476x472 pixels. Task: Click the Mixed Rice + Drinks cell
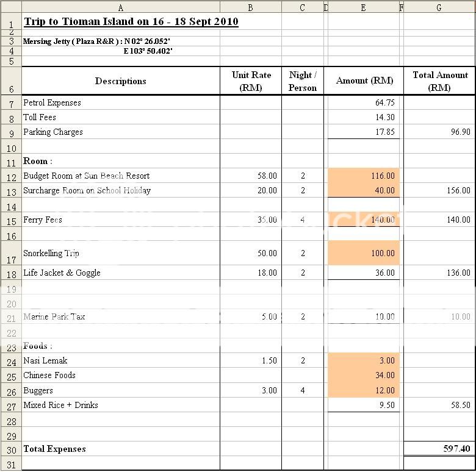click(121, 405)
